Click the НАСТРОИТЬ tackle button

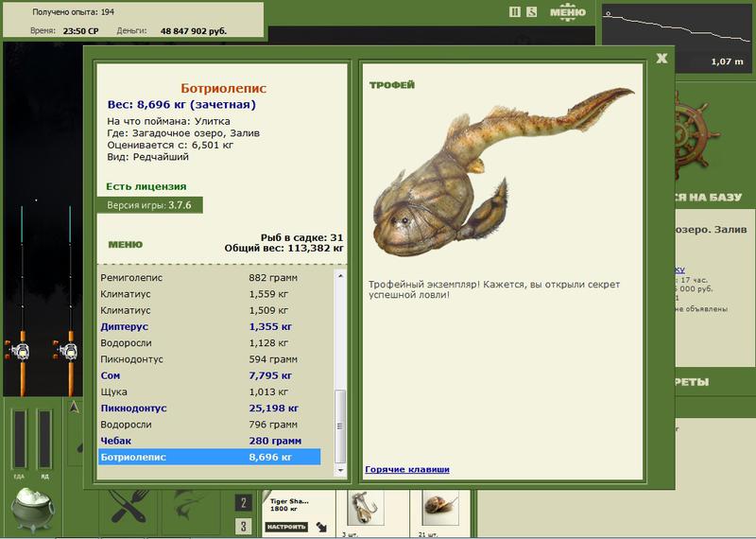pos(286,527)
